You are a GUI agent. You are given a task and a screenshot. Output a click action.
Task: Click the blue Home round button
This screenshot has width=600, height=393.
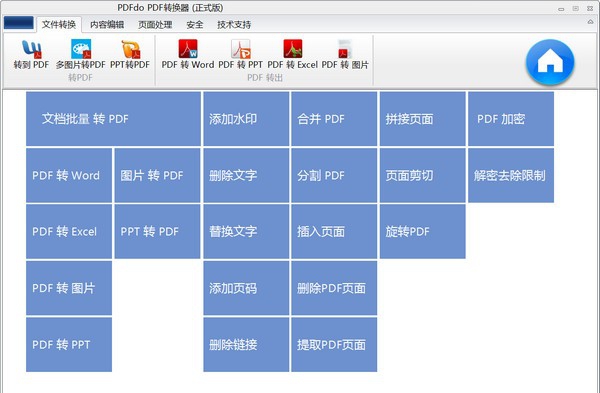pyautogui.click(x=550, y=62)
